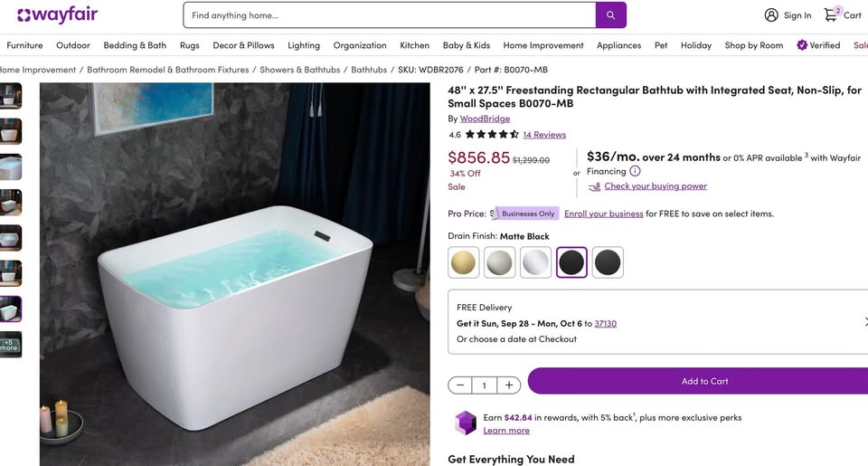The height and width of the screenshot is (466, 868).
Task: Click the financing info circle icon
Action: click(x=635, y=171)
